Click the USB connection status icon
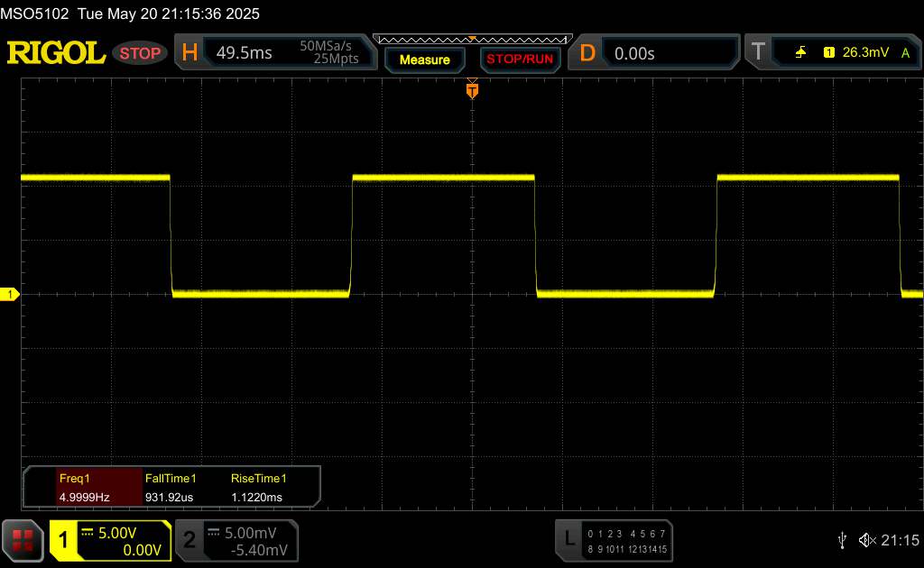 click(x=843, y=540)
